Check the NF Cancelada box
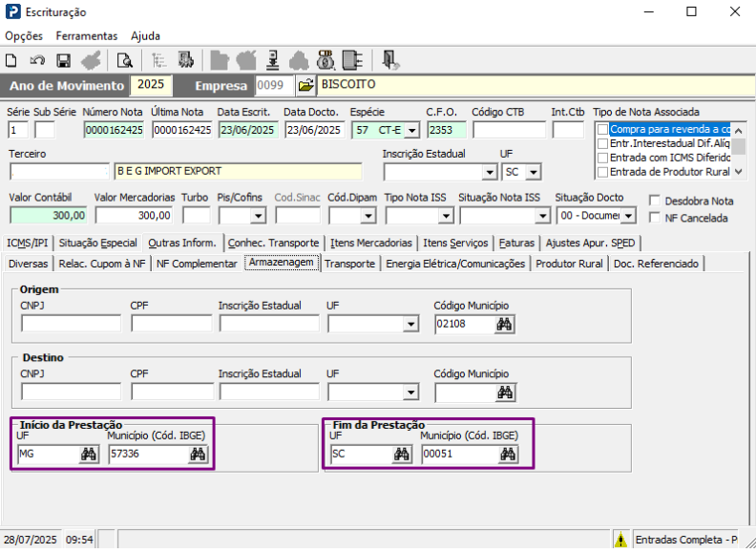The height and width of the screenshot is (553, 756). coord(655,218)
